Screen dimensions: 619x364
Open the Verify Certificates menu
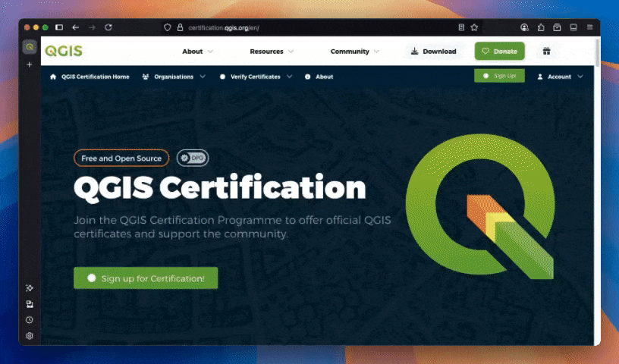[x=255, y=77]
